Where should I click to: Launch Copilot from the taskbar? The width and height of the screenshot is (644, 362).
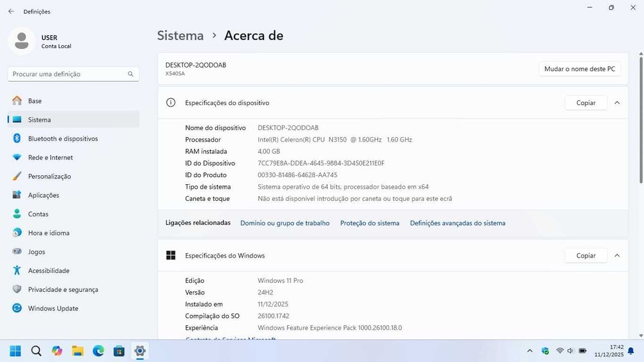coord(57,351)
